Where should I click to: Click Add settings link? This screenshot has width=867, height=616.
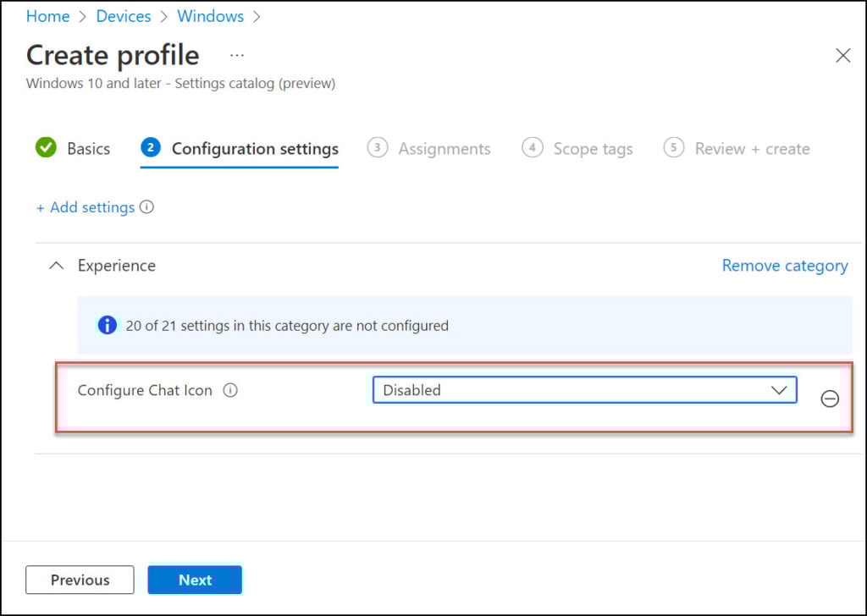tap(86, 207)
